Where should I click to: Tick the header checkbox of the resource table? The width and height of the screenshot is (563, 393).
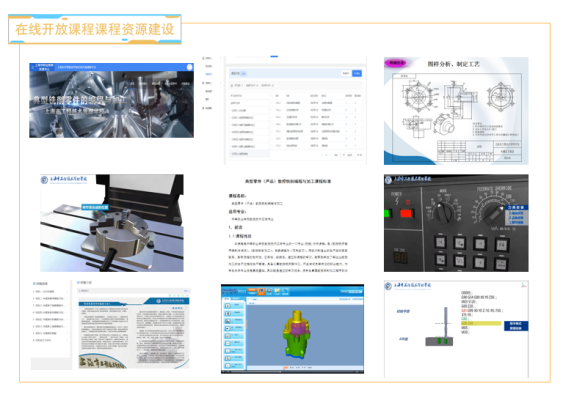click(272, 96)
